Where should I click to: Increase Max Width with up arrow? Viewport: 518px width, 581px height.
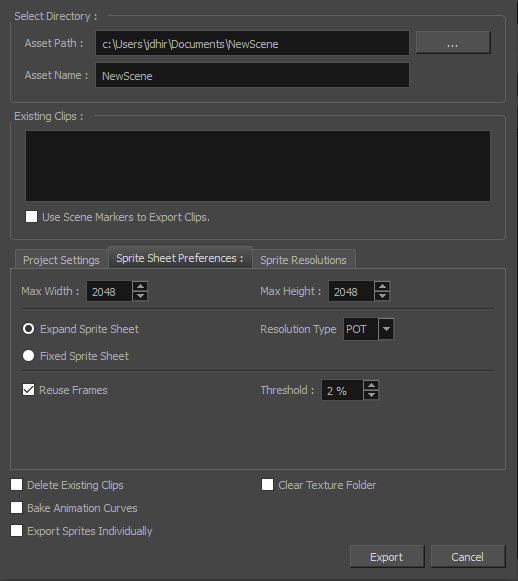[x=140, y=286]
